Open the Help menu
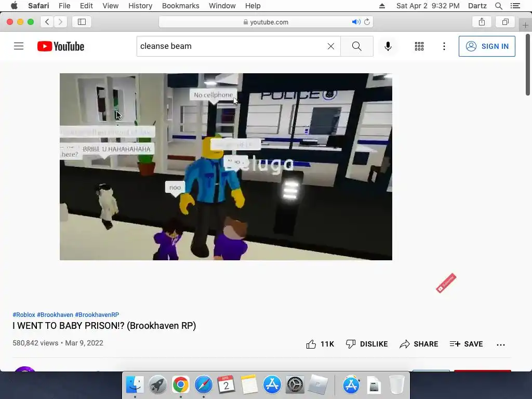 point(253,6)
